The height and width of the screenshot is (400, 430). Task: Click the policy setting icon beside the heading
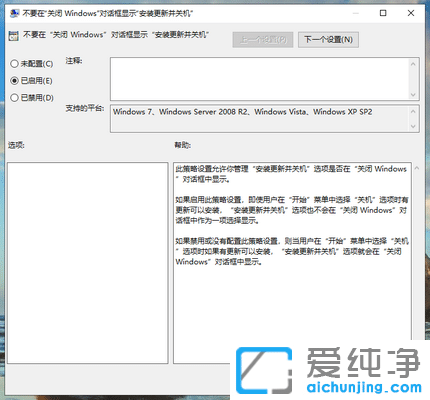coord(13,36)
